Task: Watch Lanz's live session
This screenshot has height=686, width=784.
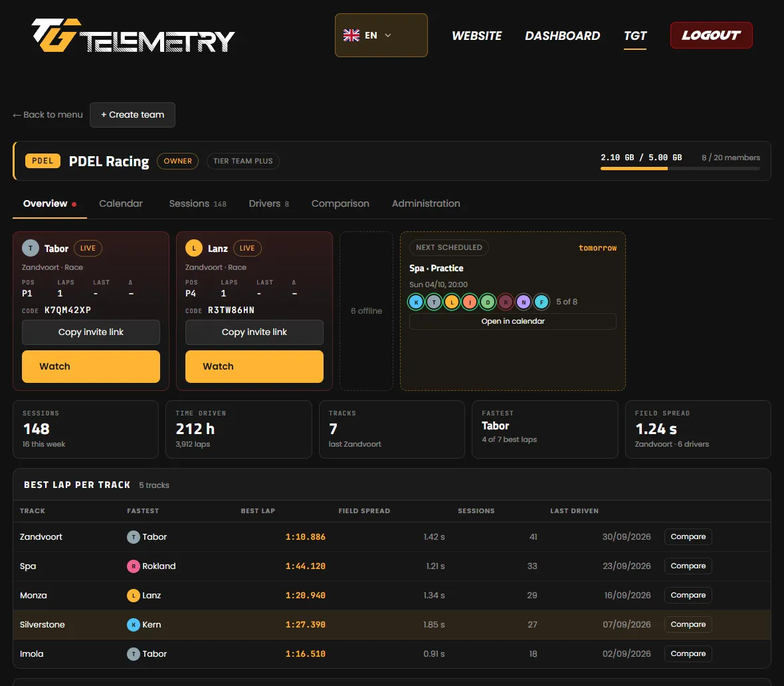Action: pos(254,367)
